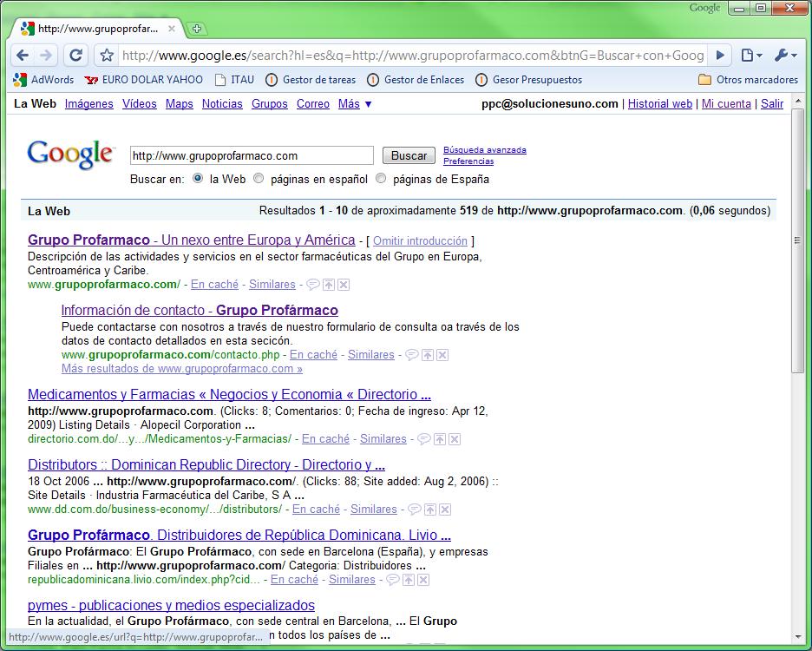Click the vertical scrollbar thumb
The height and width of the screenshot is (651, 812).
click(x=797, y=240)
